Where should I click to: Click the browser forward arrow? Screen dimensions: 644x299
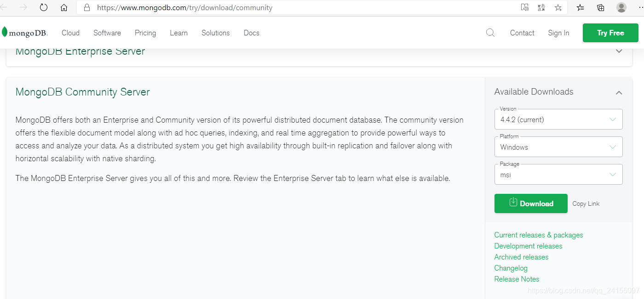(x=23, y=7)
